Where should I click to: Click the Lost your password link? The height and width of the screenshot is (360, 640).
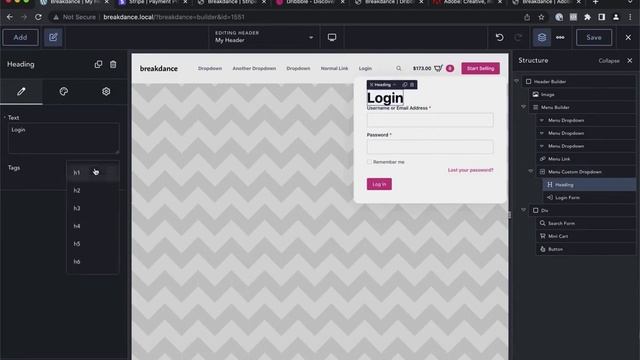(x=470, y=170)
